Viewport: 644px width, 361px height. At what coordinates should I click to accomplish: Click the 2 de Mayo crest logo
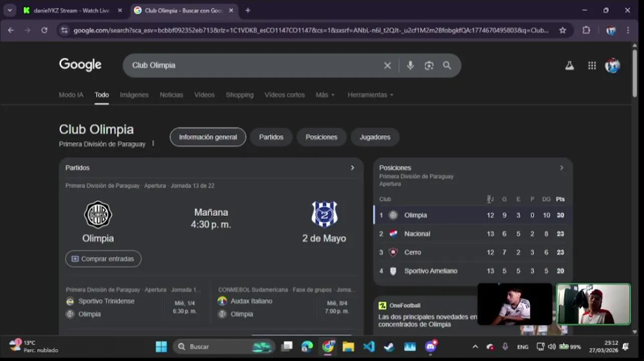tap(324, 215)
